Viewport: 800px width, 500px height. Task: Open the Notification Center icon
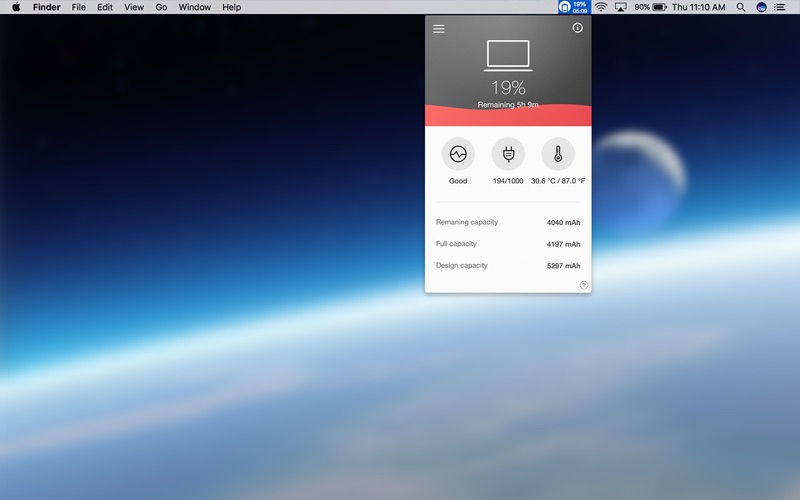coord(780,7)
